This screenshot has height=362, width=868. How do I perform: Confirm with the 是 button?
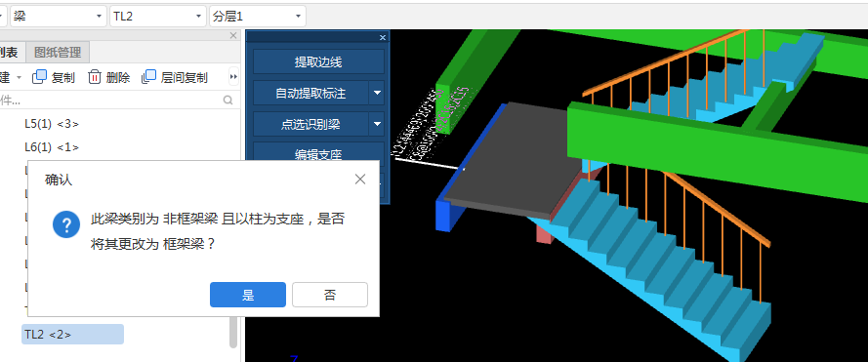pos(248,295)
